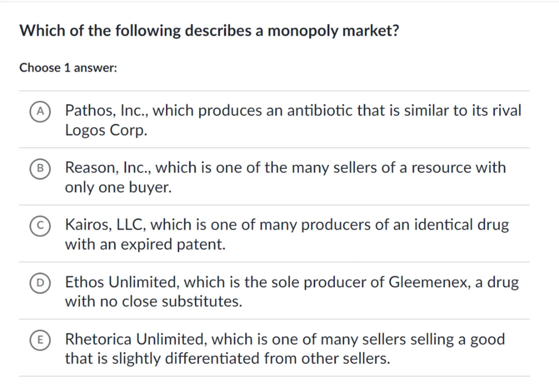The height and width of the screenshot is (392, 559).
Task: Choose radio button C for Kairos, LLC
Action: (x=40, y=225)
